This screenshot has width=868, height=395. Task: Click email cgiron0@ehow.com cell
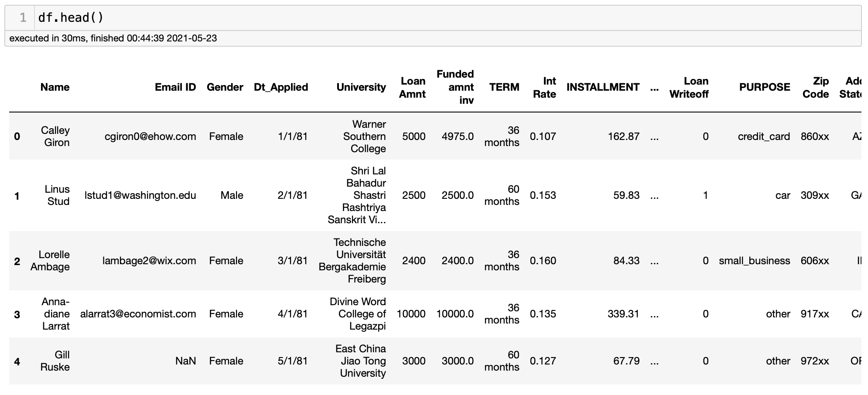click(150, 136)
